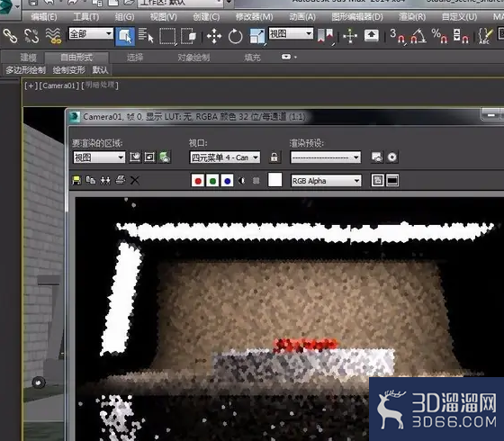This screenshot has width=504, height=441.
Task: Click the Edit Region icon
Action: [135, 157]
